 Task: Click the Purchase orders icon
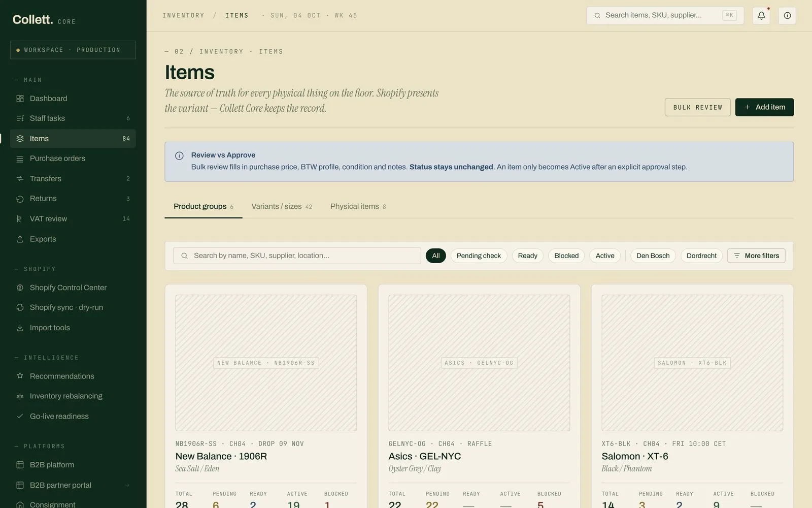coord(20,158)
